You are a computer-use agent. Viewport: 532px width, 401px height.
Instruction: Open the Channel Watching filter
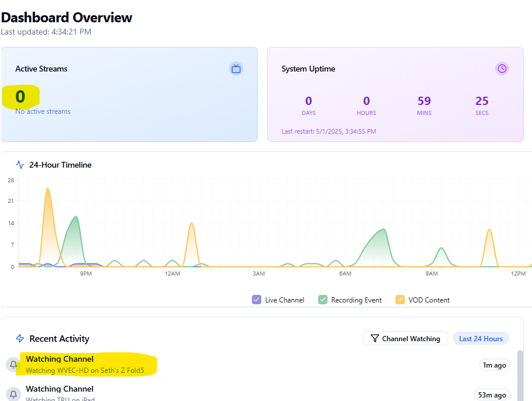(x=405, y=338)
